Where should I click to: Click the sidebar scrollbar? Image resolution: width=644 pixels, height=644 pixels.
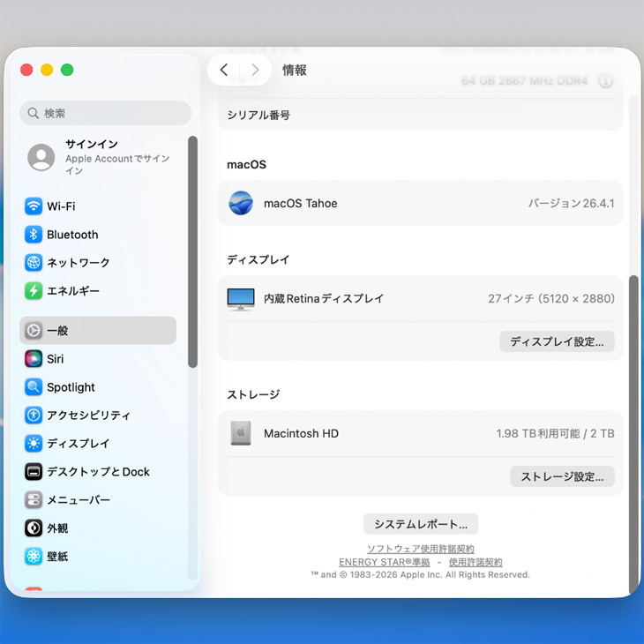[192, 251]
